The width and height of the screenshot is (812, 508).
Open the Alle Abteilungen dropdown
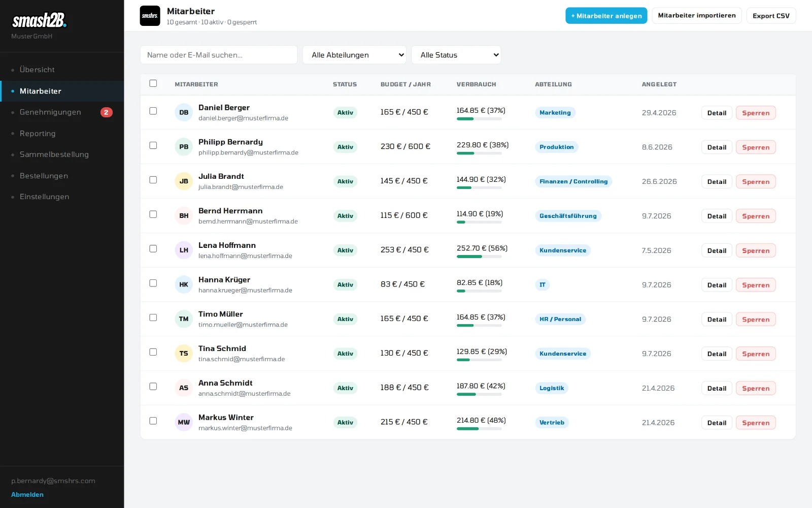(354, 55)
